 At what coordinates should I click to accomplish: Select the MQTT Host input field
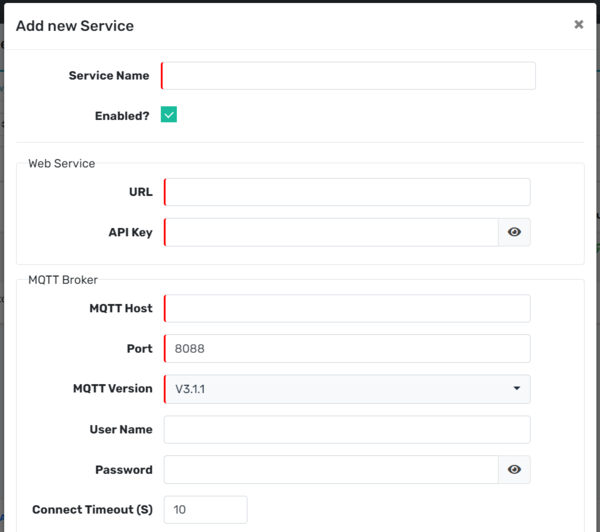point(346,308)
